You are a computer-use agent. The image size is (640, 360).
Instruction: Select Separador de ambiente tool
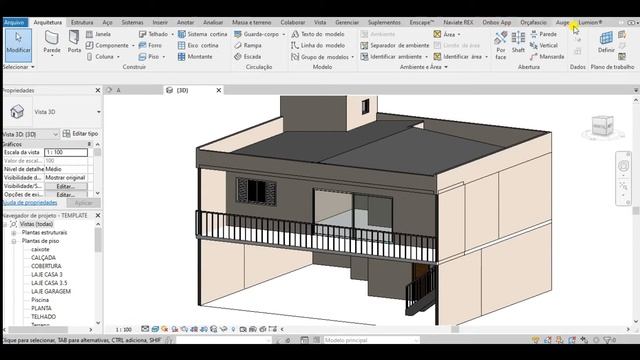coord(395,45)
